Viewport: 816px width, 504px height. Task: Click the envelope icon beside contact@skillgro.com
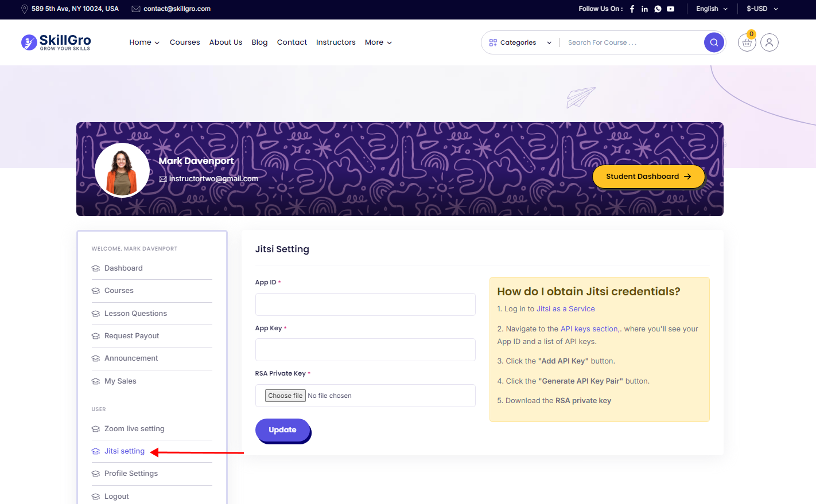tap(136, 9)
